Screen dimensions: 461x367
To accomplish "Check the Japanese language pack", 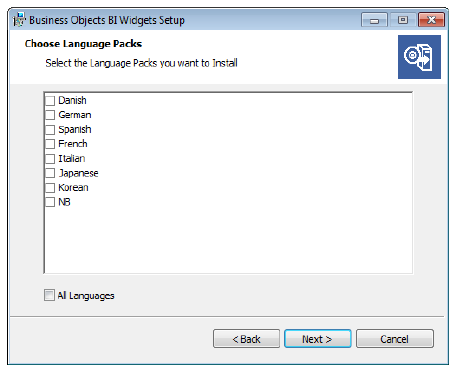I will 50,173.
